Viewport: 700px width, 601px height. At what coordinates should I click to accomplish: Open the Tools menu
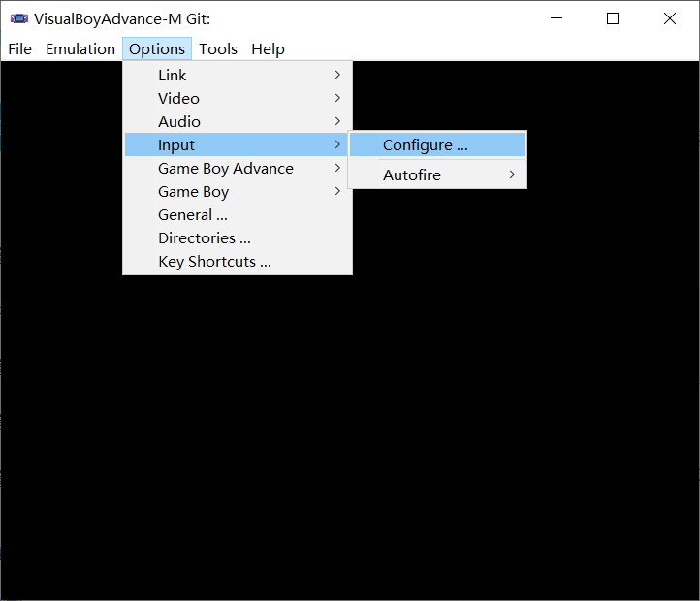tap(218, 49)
